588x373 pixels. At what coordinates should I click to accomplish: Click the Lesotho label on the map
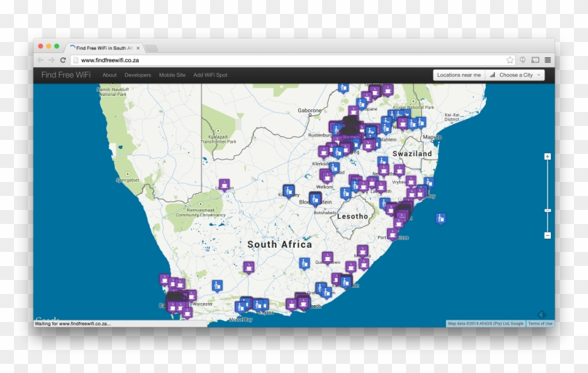click(x=353, y=216)
